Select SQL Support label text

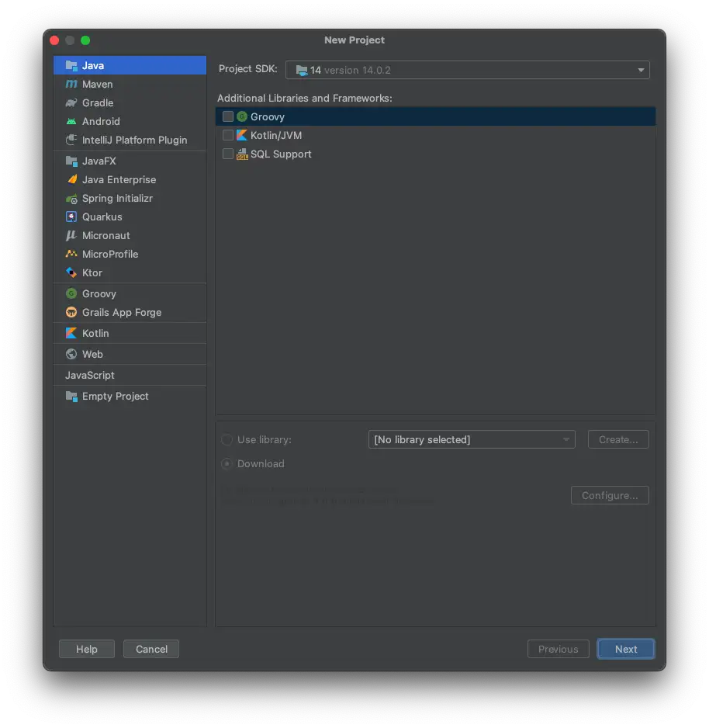pyautogui.click(x=281, y=154)
